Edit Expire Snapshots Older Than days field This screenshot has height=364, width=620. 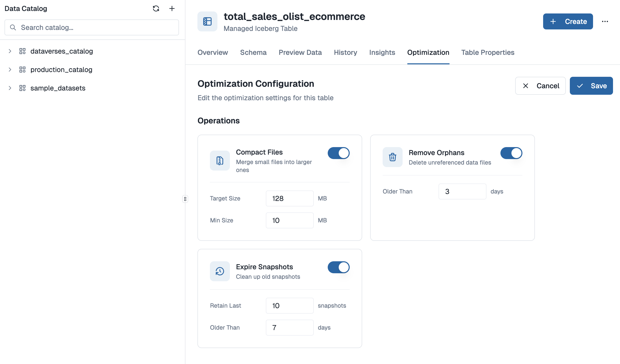point(290,328)
